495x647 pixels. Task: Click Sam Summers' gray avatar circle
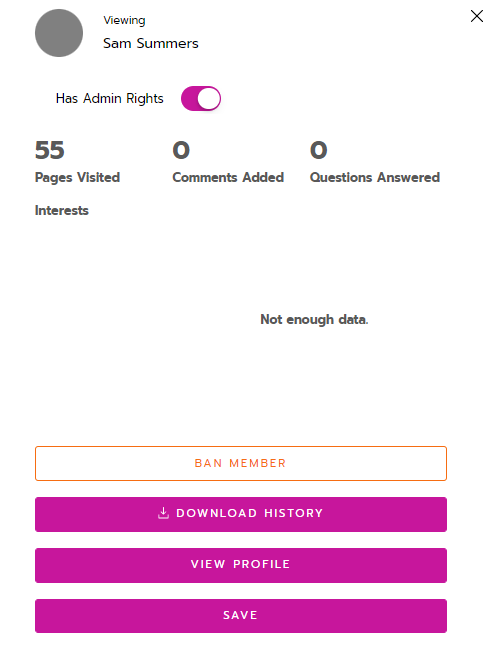pyautogui.click(x=59, y=33)
